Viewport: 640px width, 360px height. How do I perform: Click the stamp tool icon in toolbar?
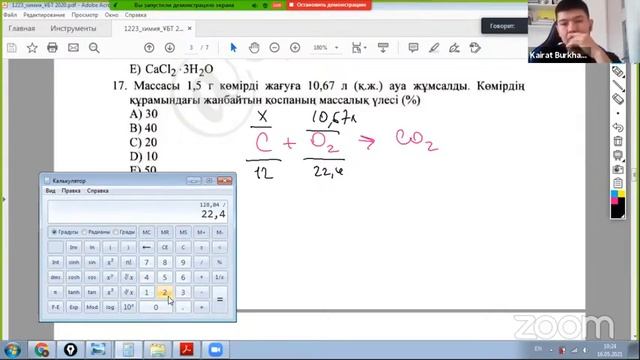475,48
